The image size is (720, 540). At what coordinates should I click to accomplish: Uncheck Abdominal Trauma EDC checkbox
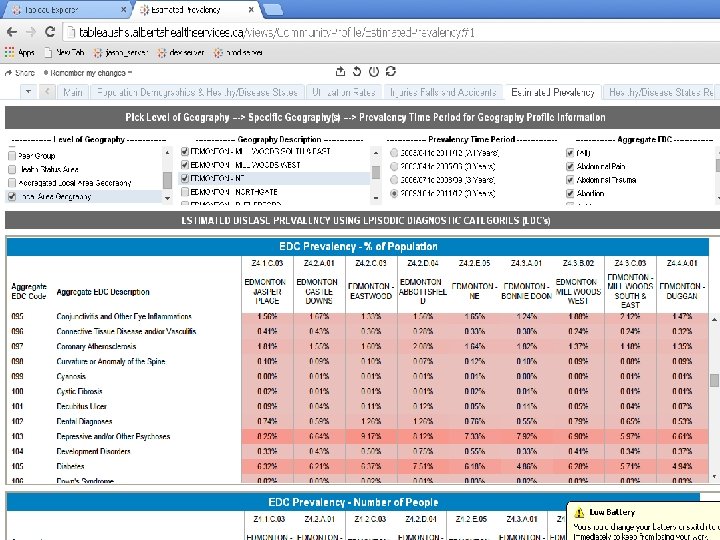[x=570, y=180]
